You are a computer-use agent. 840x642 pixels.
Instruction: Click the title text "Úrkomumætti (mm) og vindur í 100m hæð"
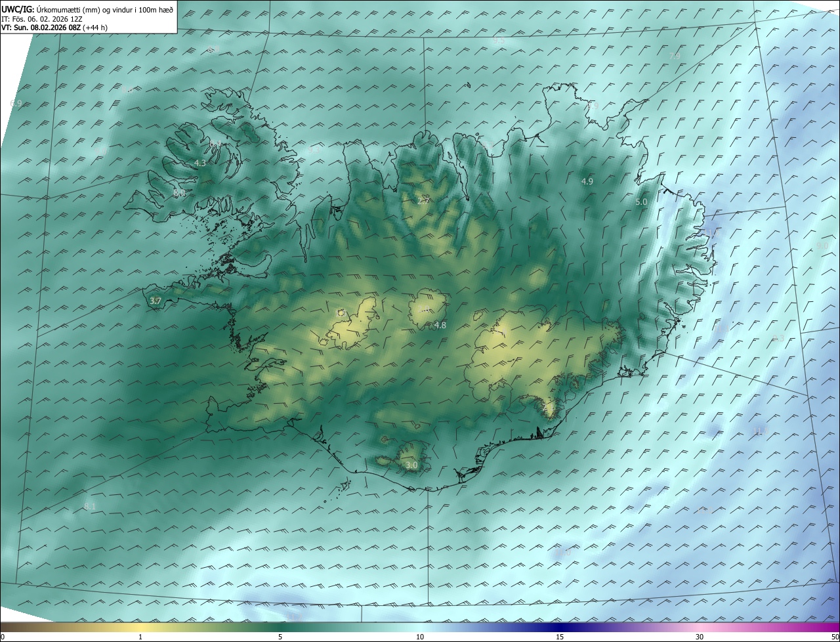click(x=105, y=9)
